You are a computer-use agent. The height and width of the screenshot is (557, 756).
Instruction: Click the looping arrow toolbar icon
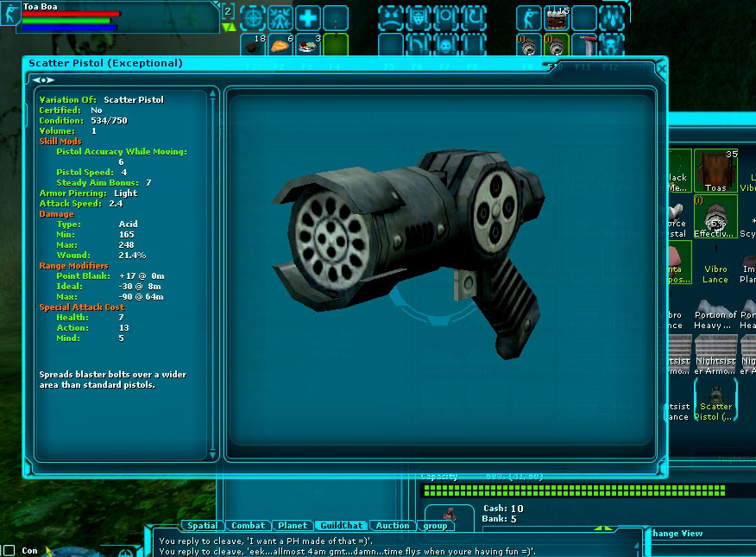pyautogui.click(x=473, y=17)
